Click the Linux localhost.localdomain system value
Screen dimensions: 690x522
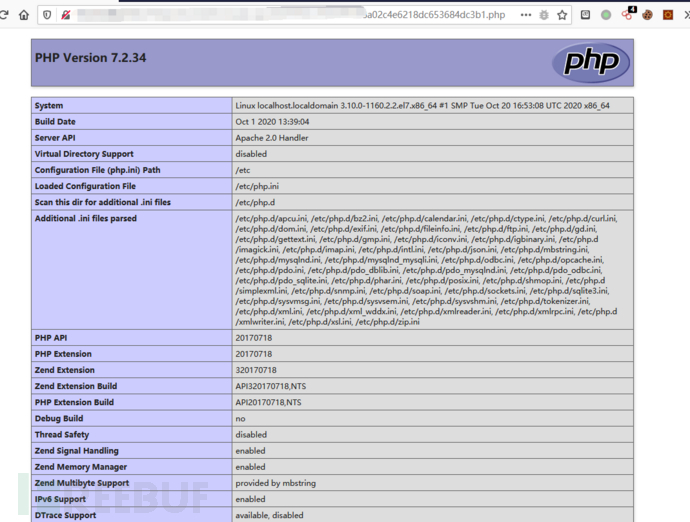(422, 106)
